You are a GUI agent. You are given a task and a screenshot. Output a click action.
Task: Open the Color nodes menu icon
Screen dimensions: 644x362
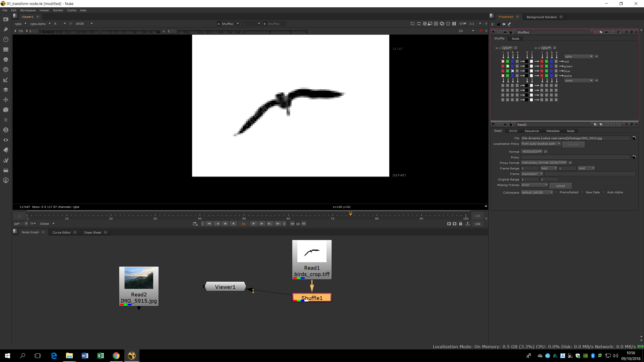tap(6, 60)
